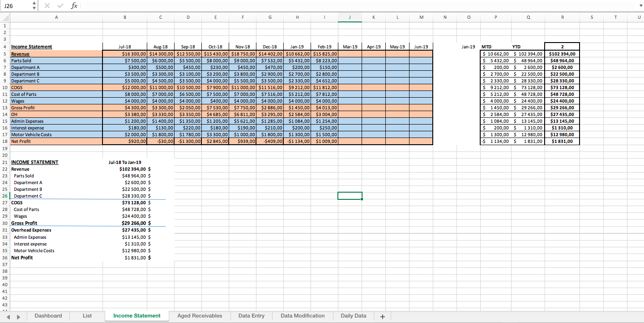Click the '$15 430,00' Revenue cell
The image size is (644, 323).
[215, 54]
